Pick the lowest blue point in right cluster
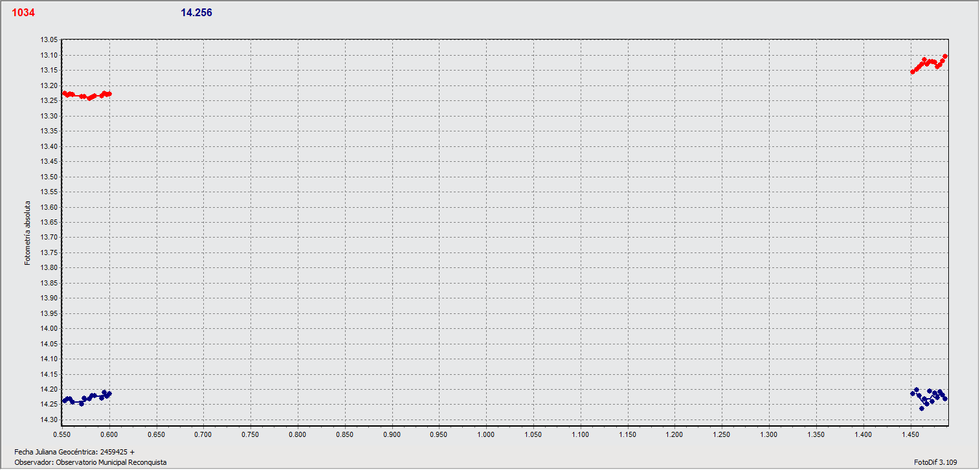 [x=922, y=408]
